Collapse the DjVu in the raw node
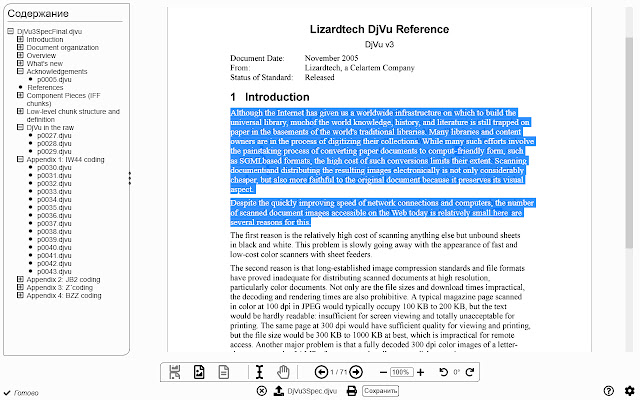 20,127
